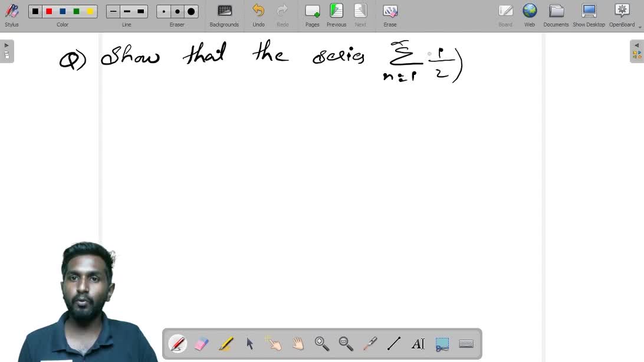Expand the right library panel tab
This screenshot has width=644, height=362.
click(x=637, y=51)
